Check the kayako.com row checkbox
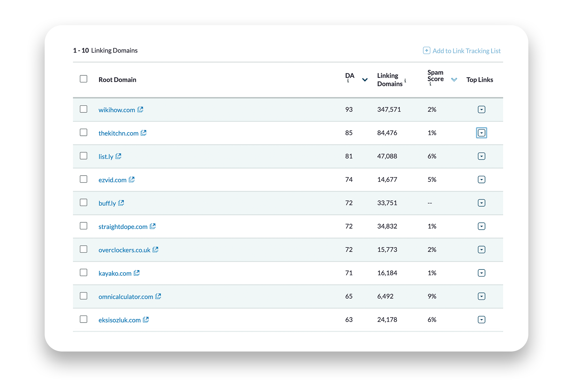 pos(83,273)
